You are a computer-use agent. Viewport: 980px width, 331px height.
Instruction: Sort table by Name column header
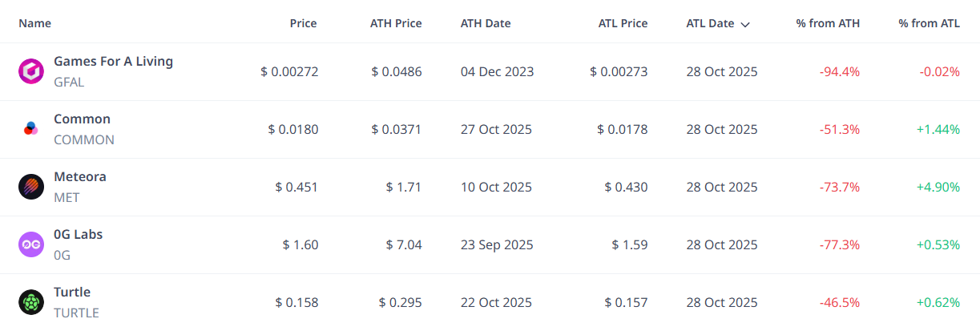[x=34, y=23]
